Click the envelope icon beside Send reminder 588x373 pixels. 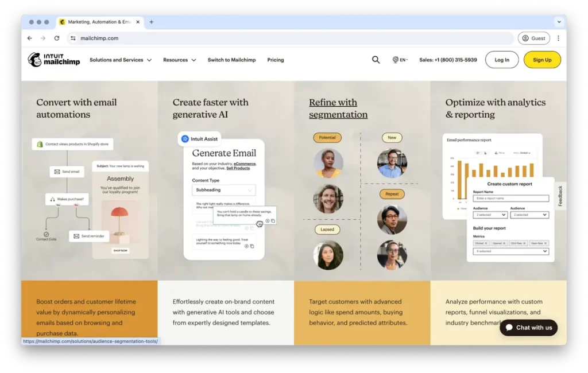[76, 236]
